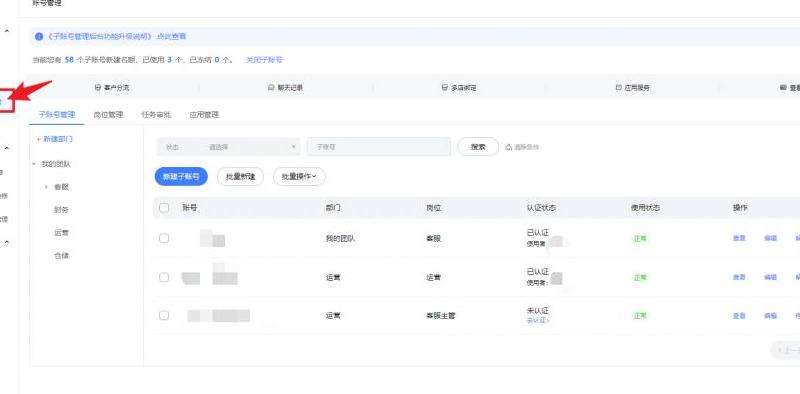Click the 客服主管 position cell
Image resolution: width=800 pixels, height=394 pixels.
(x=440, y=316)
